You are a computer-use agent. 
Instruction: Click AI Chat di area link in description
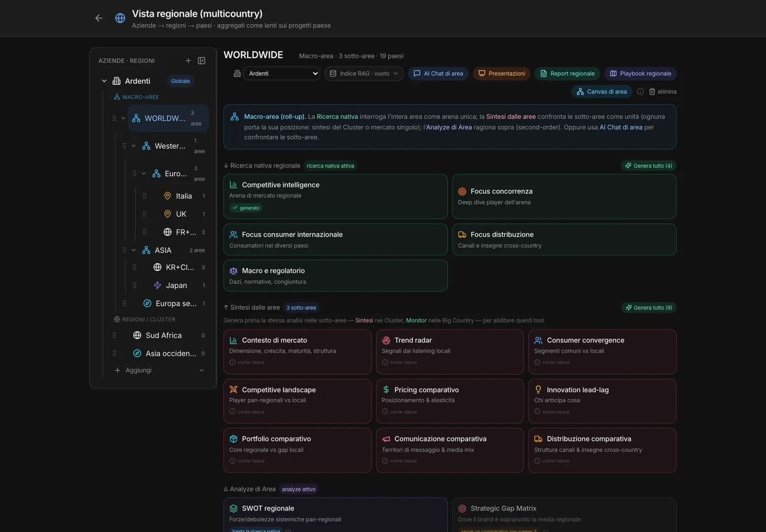point(621,127)
